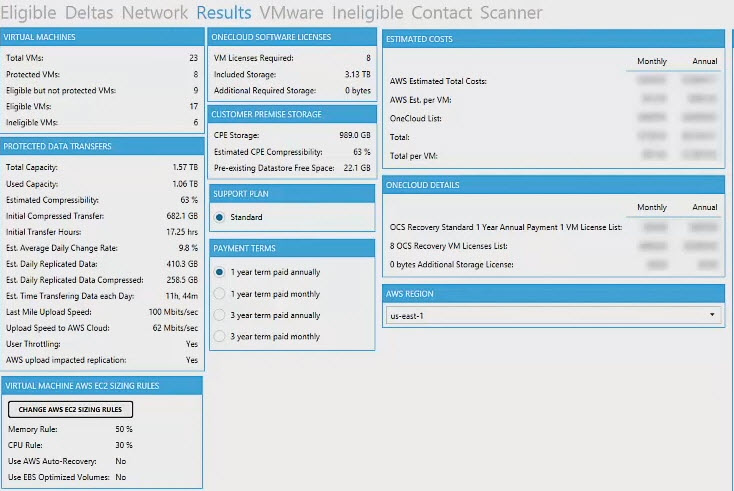Click the Memory Rule 50 % value
Screen dimensions: 734x491
(x=124, y=429)
